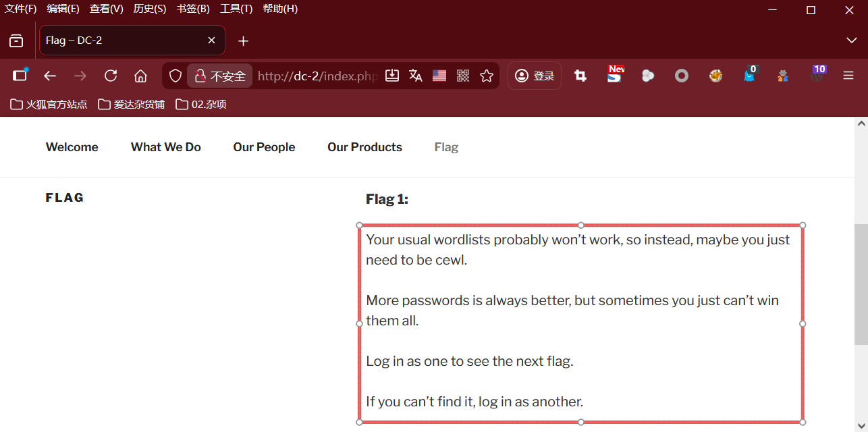Bookmark this page with star icon

click(487, 76)
